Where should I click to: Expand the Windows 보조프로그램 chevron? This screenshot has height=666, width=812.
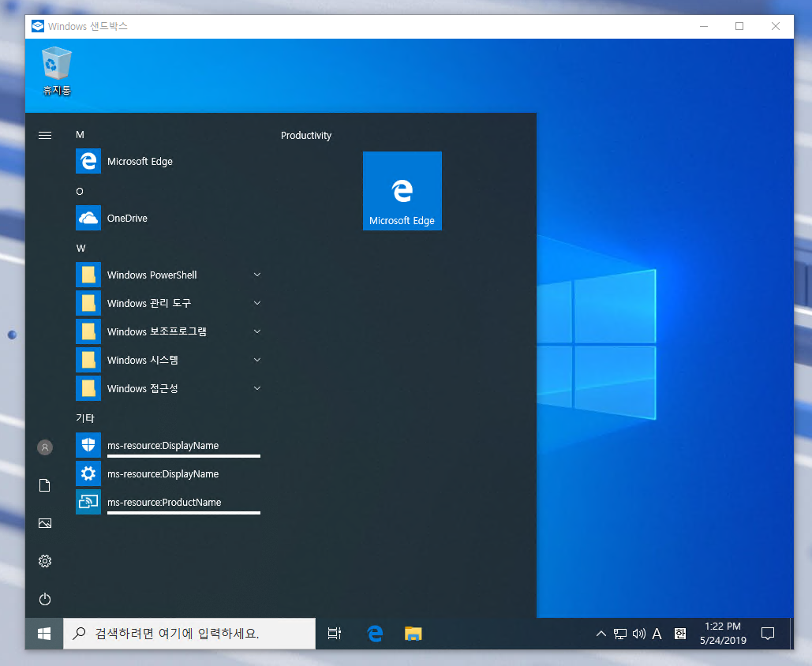(257, 331)
